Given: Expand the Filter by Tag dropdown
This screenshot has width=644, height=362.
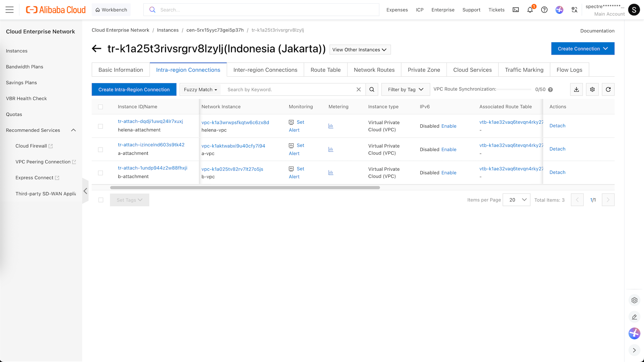Looking at the screenshot, I should 406,89.
